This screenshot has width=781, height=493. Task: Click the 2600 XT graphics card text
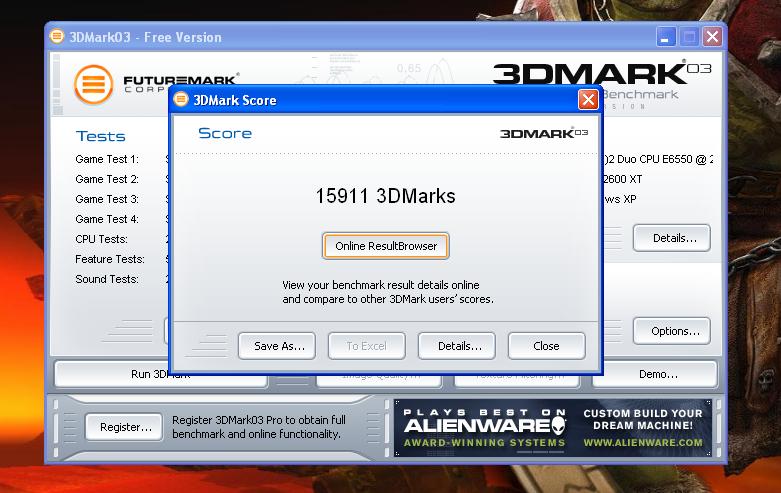(623, 179)
